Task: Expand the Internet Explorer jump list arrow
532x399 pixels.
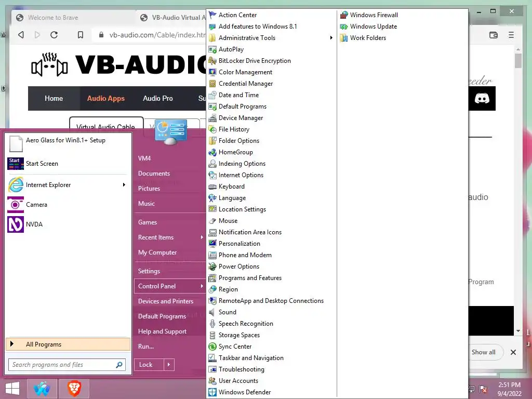Action: tap(124, 184)
